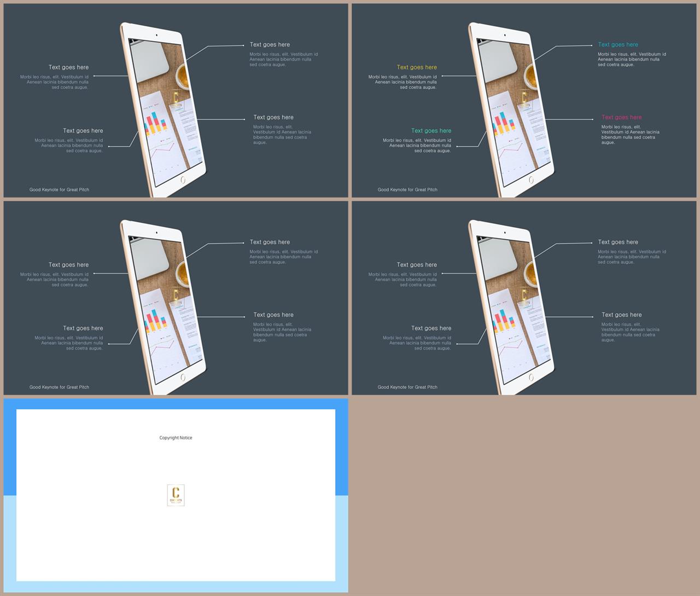
Task: Select the pink 'Text goes here' heading
Action: [x=622, y=117]
